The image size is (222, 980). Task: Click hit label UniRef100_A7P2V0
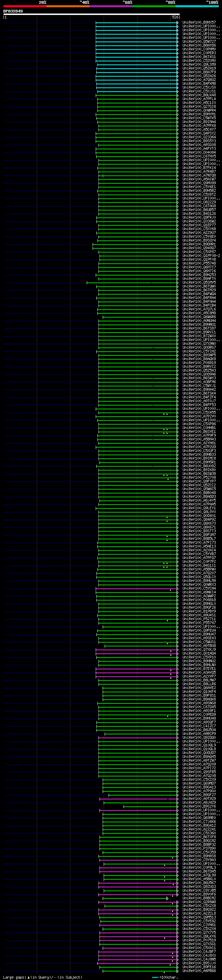pos(199,416)
